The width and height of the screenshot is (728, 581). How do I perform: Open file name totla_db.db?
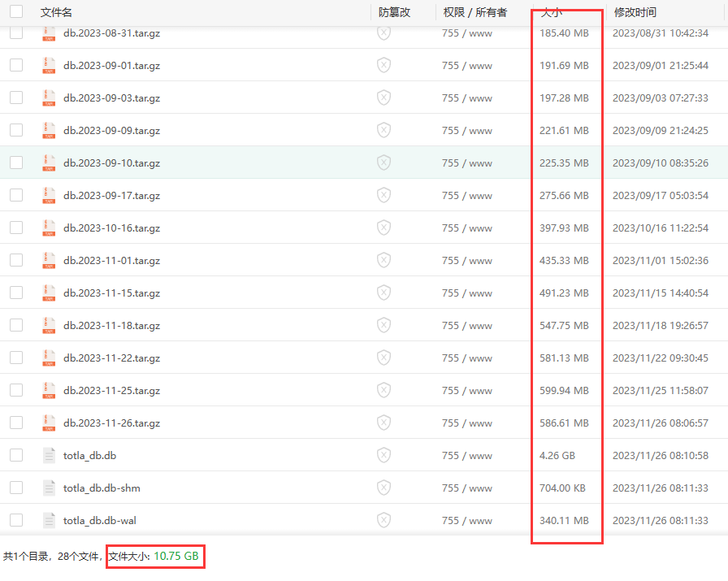pos(89,456)
